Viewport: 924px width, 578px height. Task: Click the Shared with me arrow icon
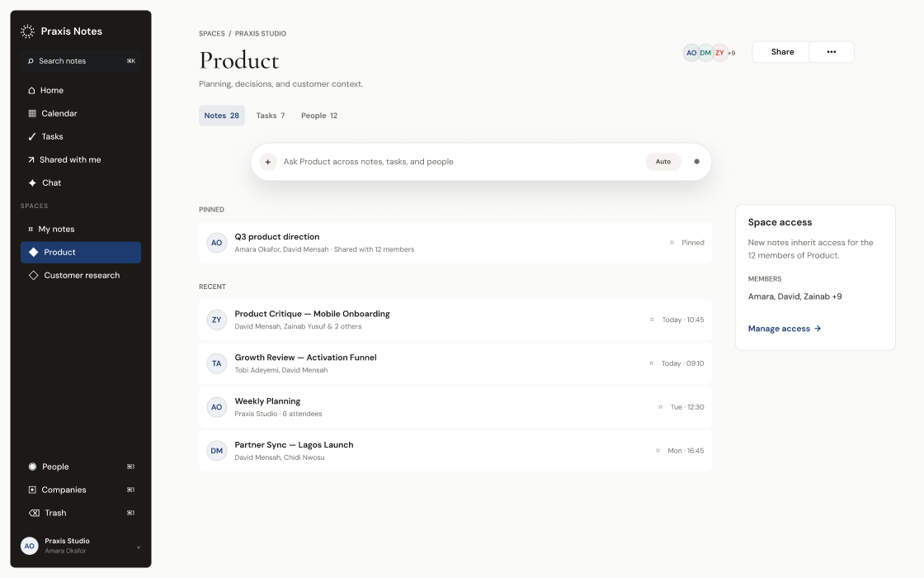click(31, 160)
